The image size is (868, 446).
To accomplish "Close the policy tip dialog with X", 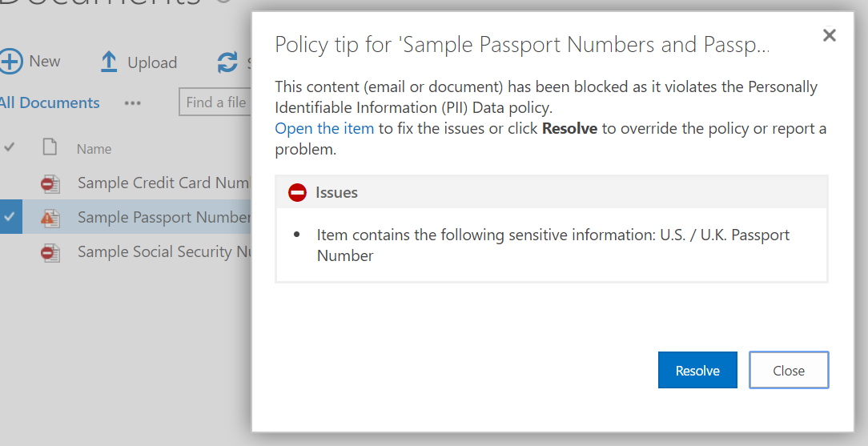I will coord(830,35).
